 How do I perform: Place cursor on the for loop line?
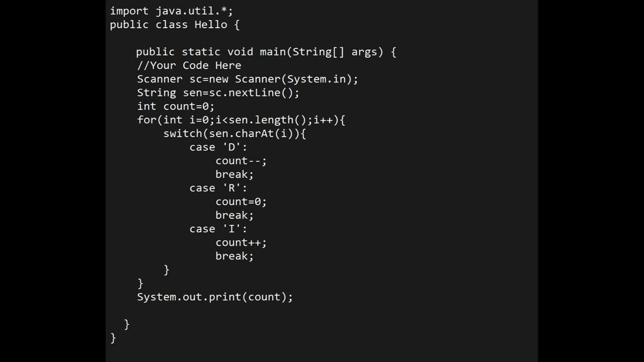pos(241,120)
